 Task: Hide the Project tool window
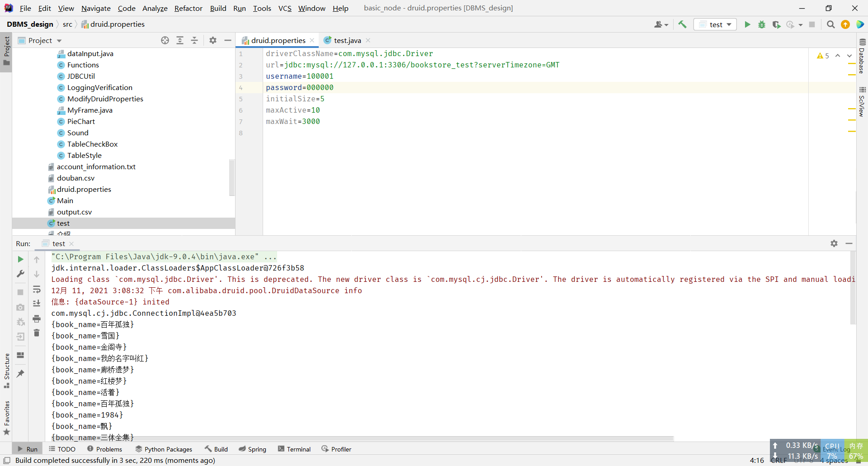click(x=228, y=40)
